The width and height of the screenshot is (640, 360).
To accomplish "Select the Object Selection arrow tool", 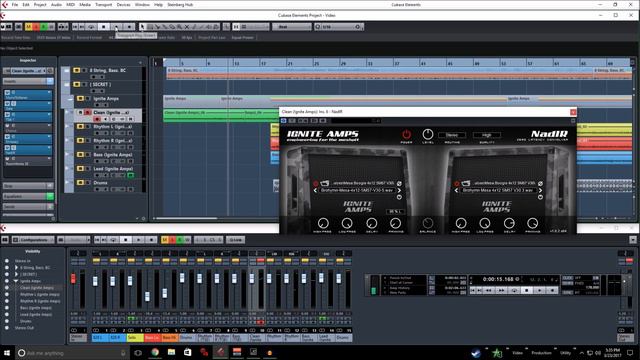I will [x=142, y=27].
